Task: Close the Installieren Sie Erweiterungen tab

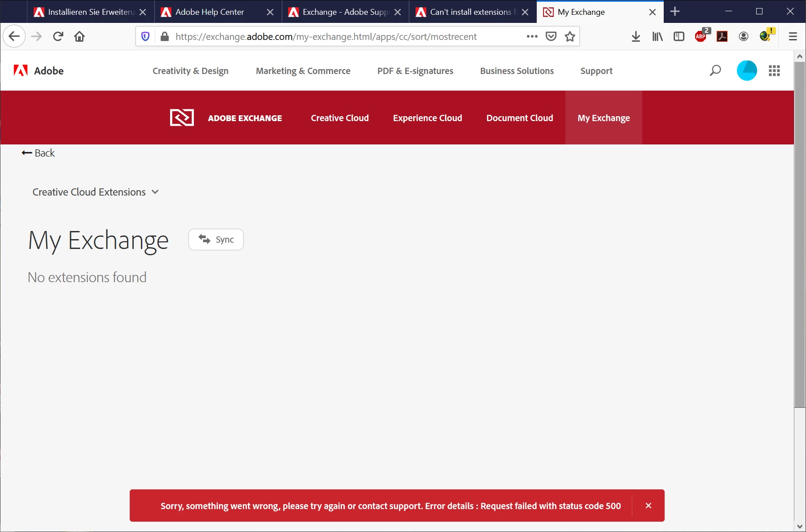Action: point(143,12)
